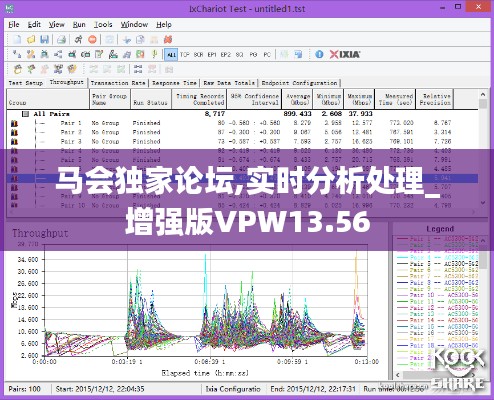Click the Add Pair icon in second toolbar
This screenshot has height=400, width=494.
pyautogui.click(x=17, y=54)
